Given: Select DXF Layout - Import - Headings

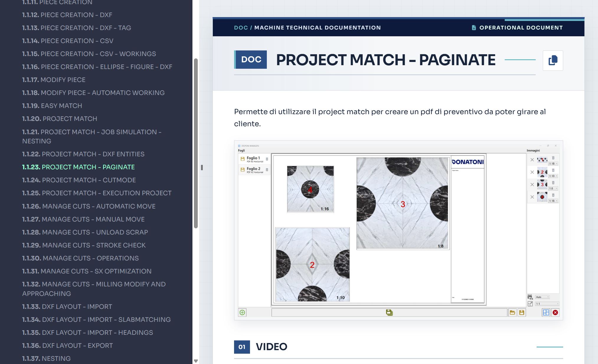Looking at the screenshot, I should point(88,332).
